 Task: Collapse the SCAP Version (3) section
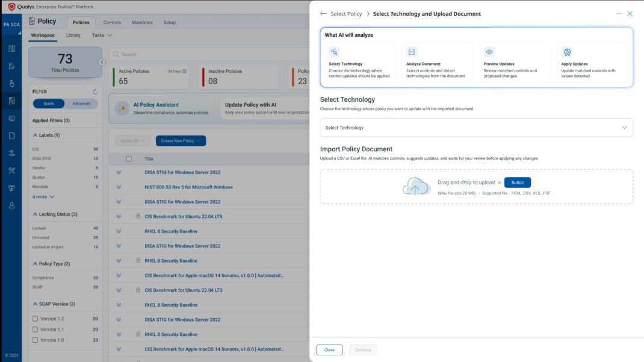(x=35, y=304)
